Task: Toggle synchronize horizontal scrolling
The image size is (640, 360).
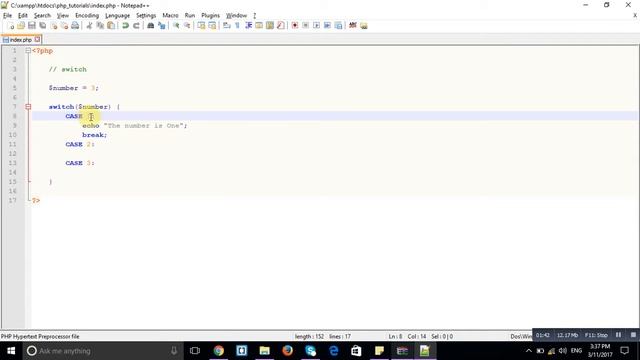Action: [212, 26]
